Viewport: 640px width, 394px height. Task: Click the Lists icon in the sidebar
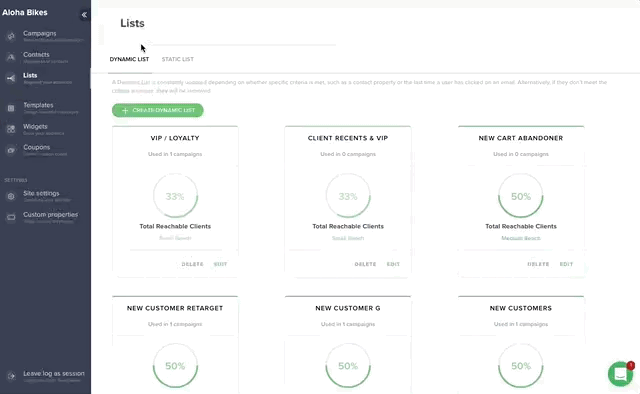click(x=11, y=78)
